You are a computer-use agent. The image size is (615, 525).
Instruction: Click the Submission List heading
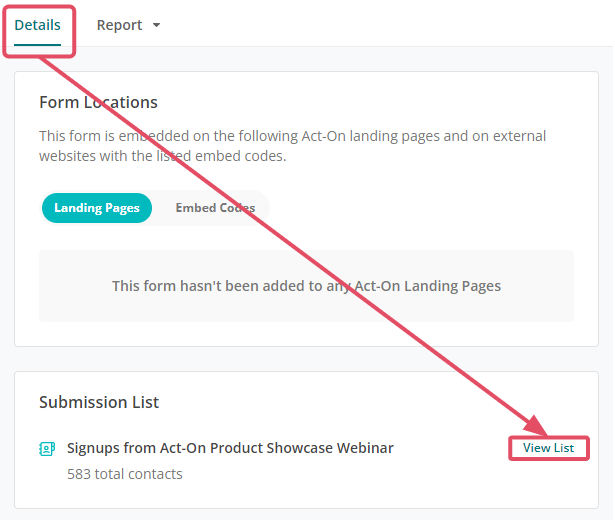pos(99,402)
